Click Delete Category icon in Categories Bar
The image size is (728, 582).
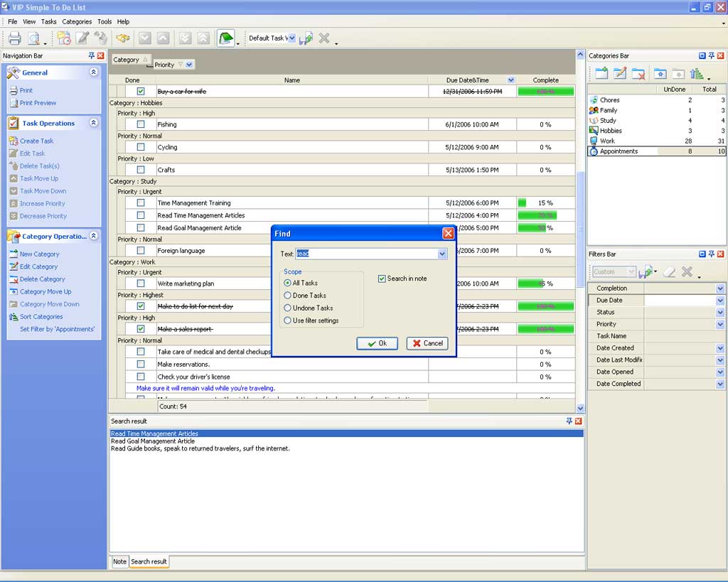(638, 73)
